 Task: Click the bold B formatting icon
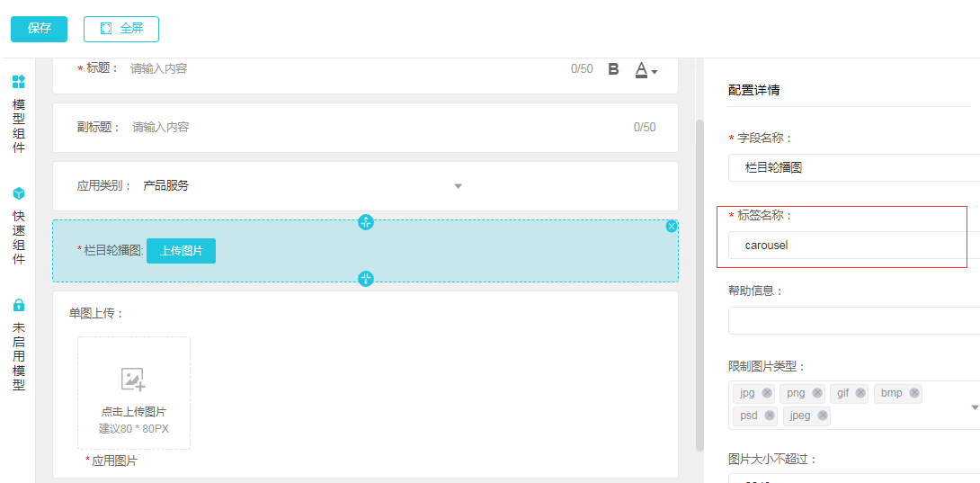click(x=613, y=69)
